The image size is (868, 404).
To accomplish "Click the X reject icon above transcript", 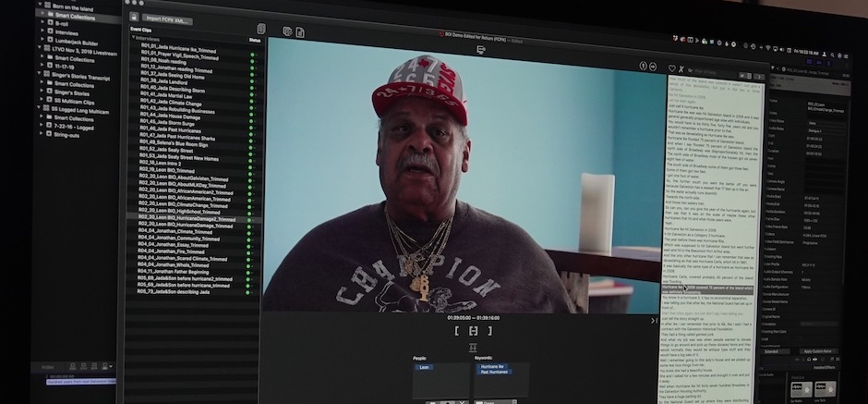I will tap(681, 69).
